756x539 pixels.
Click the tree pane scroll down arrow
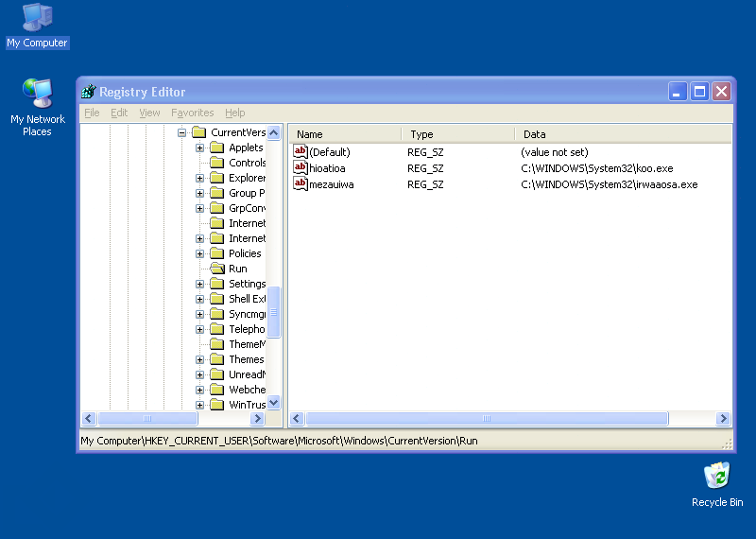point(274,403)
